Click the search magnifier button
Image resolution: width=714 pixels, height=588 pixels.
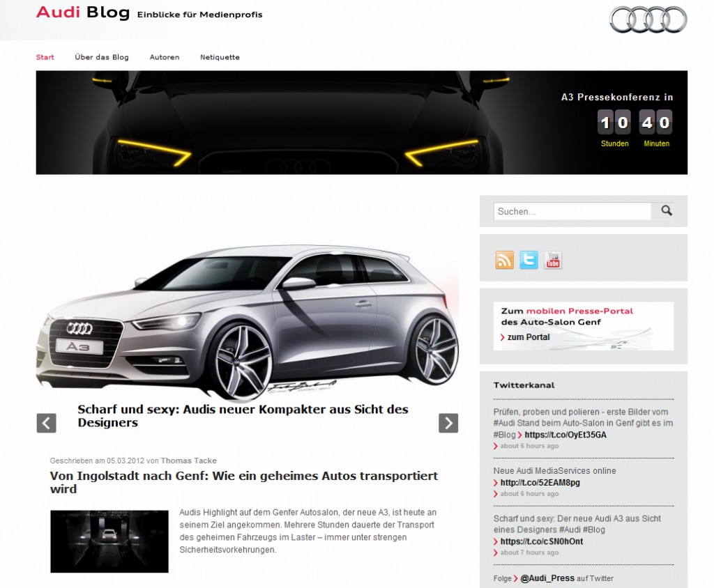[666, 211]
